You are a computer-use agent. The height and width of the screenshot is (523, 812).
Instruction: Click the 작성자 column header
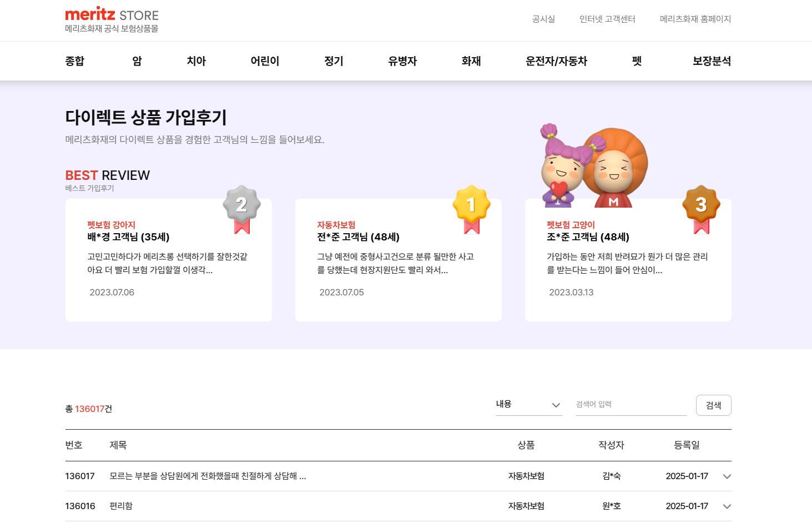(x=611, y=445)
